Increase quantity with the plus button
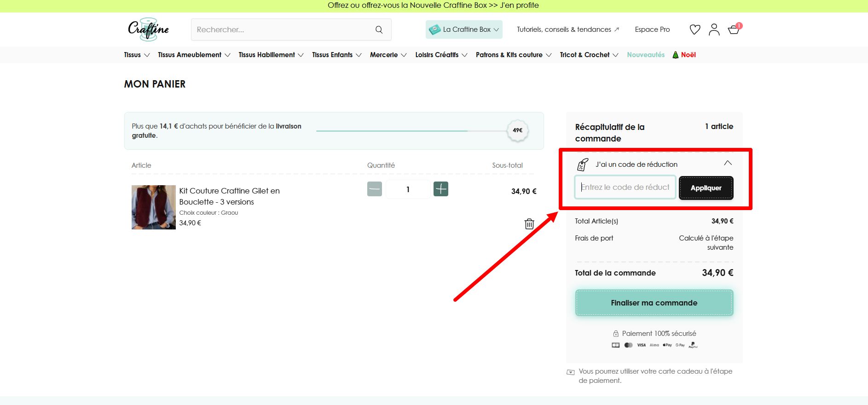The height and width of the screenshot is (405, 868). tap(441, 189)
